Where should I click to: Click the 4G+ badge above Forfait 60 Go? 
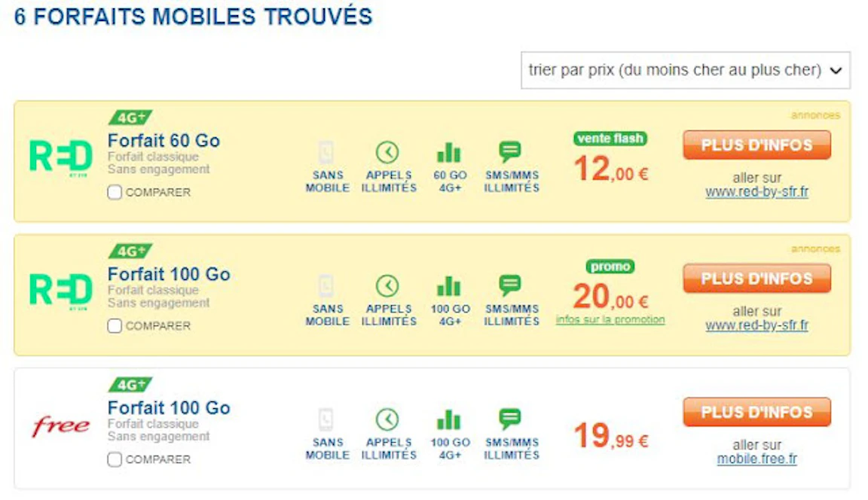pos(130,117)
